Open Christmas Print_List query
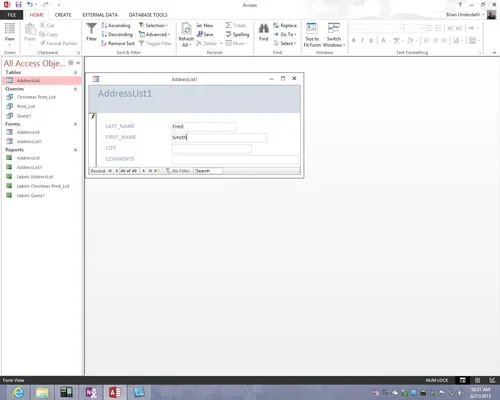 coord(36,97)
